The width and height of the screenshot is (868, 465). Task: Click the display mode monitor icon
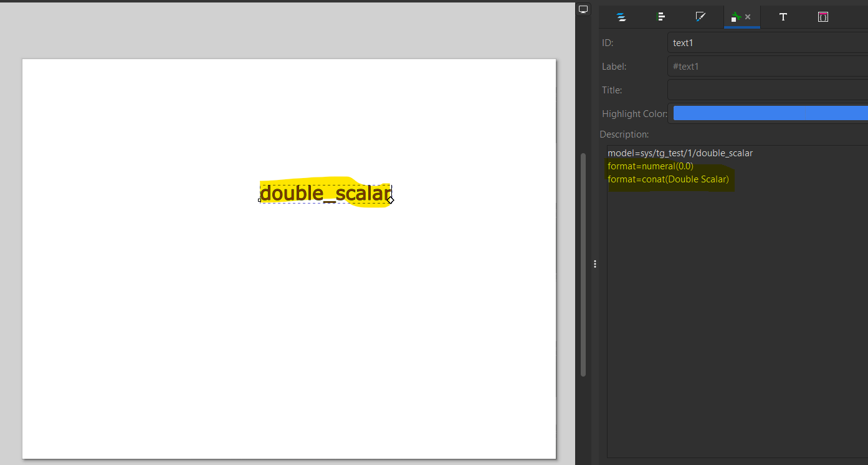[x=583, y=9]
